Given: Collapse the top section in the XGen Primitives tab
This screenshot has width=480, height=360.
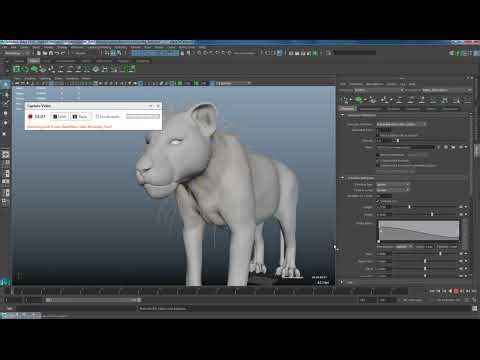Looking at the screenshot, I should click(x=342, y=116).
